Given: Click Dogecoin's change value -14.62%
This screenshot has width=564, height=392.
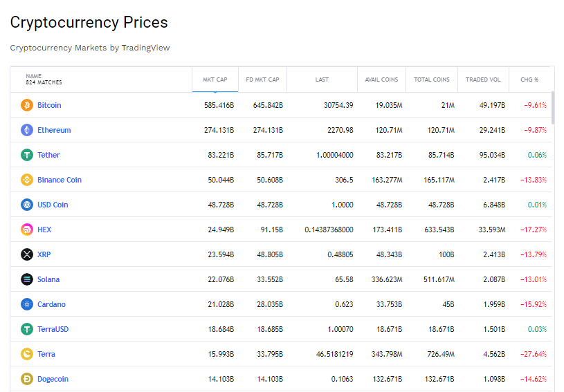Looking at the screenshot, I should [x=534, y=379].
